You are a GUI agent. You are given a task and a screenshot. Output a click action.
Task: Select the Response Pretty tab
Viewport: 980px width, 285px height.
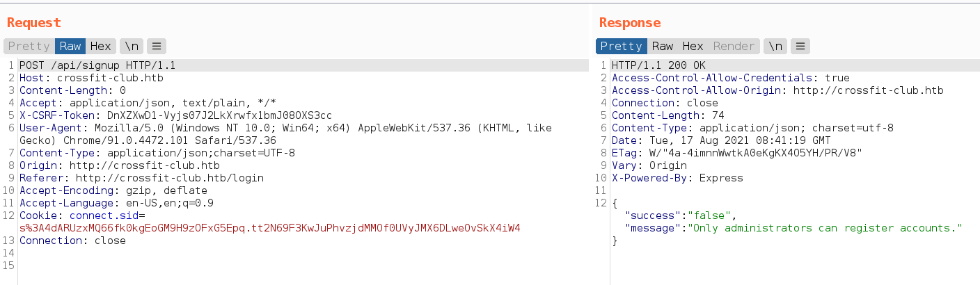point(621,47)
